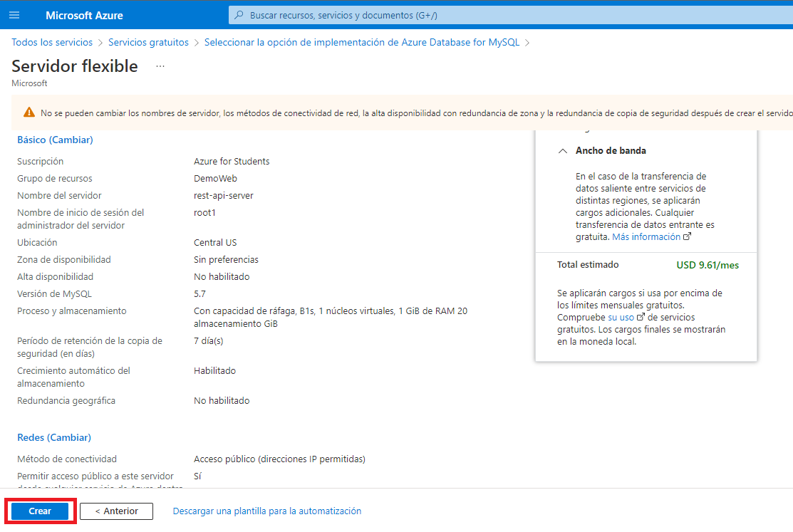Click the Total estimado label
This screenshot has width=793, height=532.
[x=588, y=264]
